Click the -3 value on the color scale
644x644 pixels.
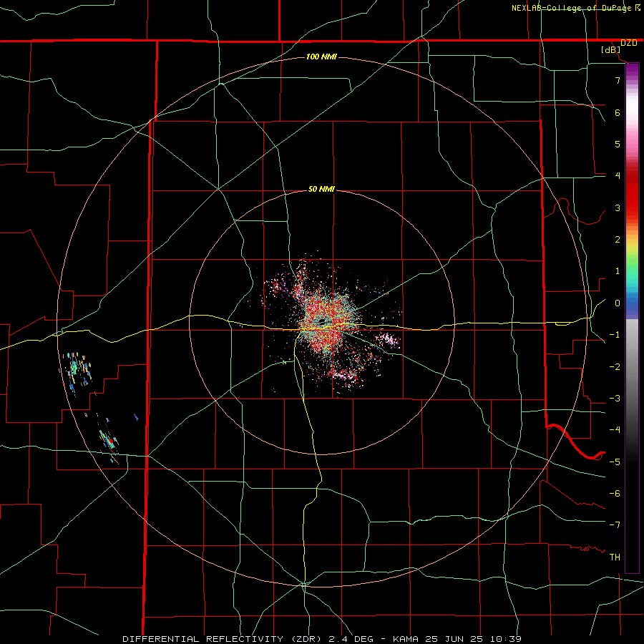(615, 399)
